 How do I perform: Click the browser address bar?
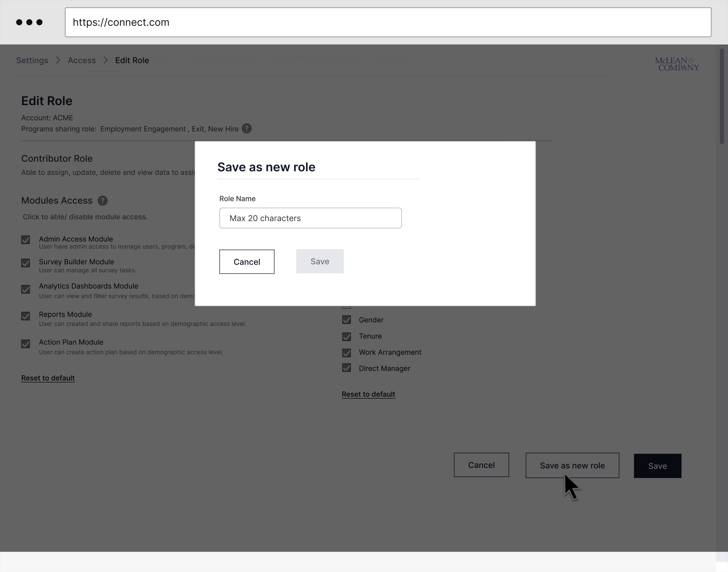388,22
